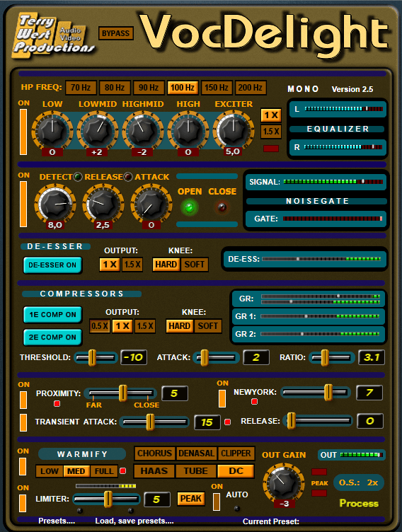Image resolution: width=402 pixels, height=532 pixels.
Task: Set equalizer output to 1 X
Action: (x=271, y=115)
